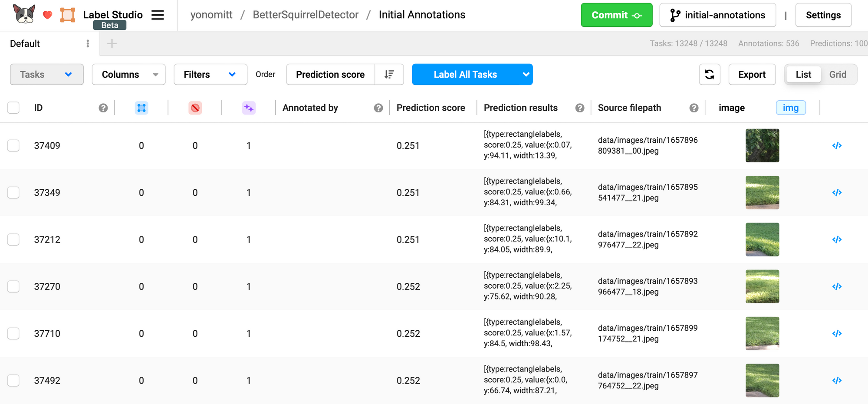The width and height of the screenshot is (868, 404).
Task: Open the Columns dropdown
Action: coord(128,75)
